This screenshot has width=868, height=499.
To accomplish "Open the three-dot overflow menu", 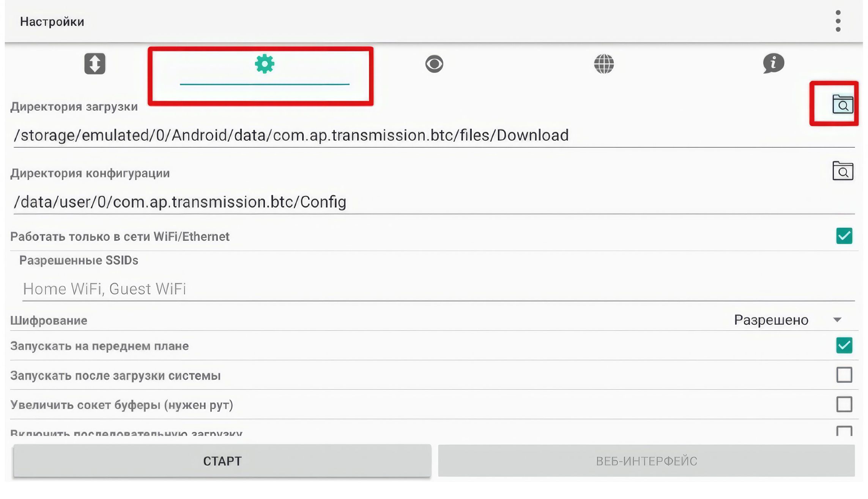I will [x=838, y=21].
